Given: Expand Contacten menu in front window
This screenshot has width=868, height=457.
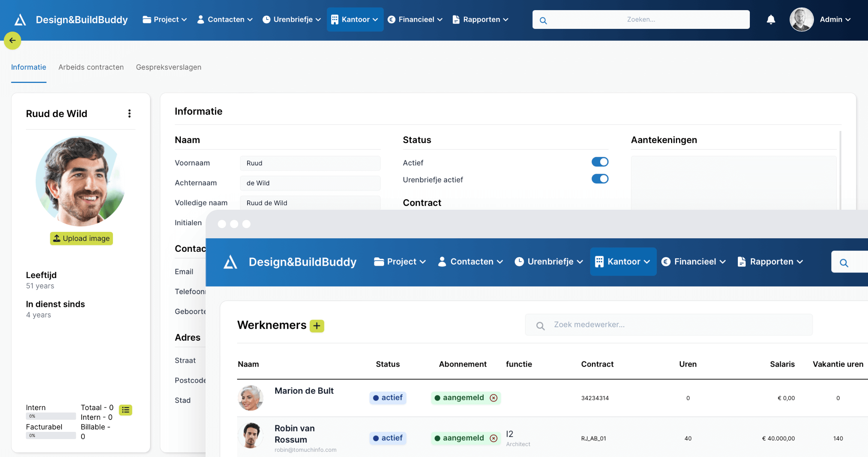Looking at the screenshot, I should click(470, 262).
